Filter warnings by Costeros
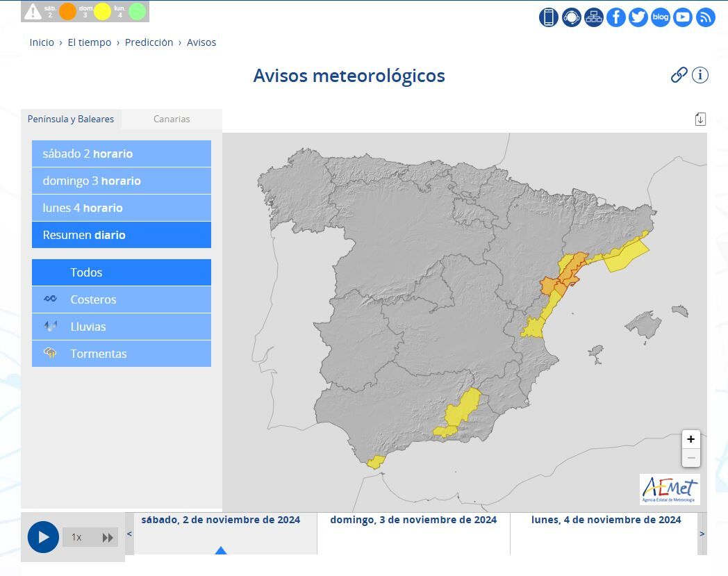Viewport: 728px width, 576px height. (122, 299)
